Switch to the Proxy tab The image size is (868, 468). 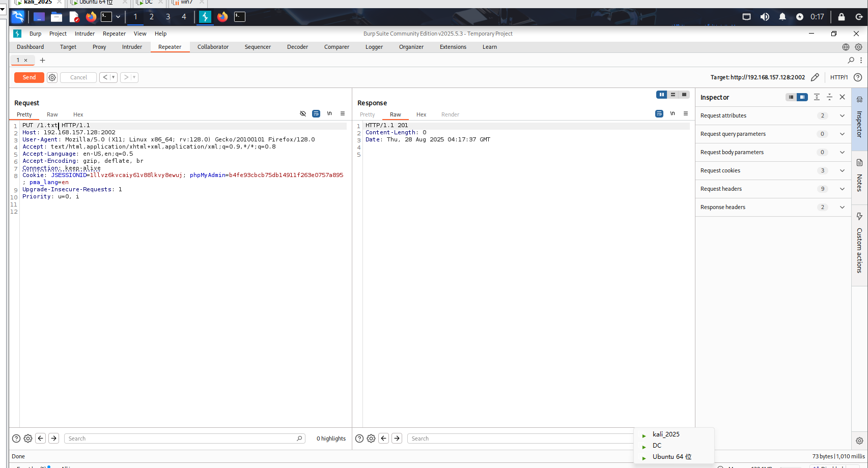[x=99, y=47]
